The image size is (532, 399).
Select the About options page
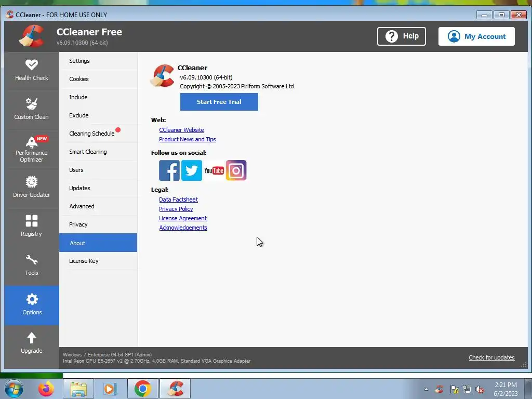[98, 243]
